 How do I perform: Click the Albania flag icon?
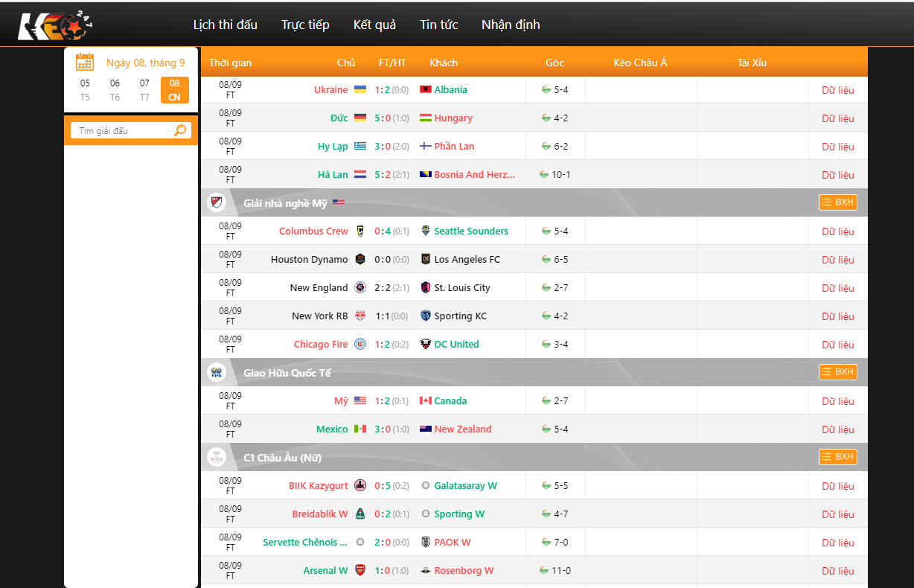(426, 89)
